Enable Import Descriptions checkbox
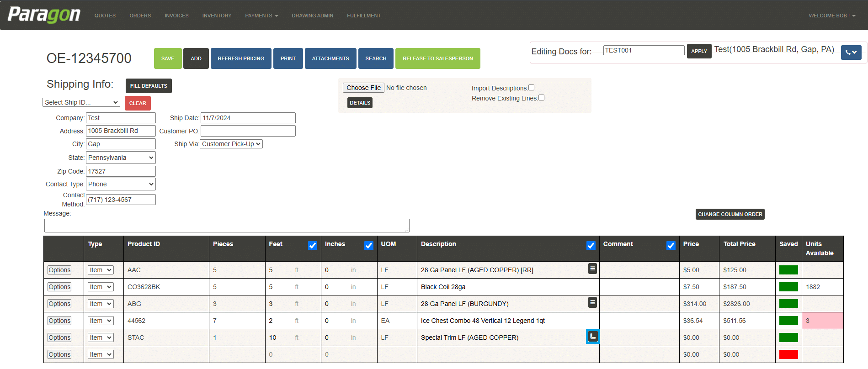Viewport: 868px width, 369px height. (x=531, y=88)
